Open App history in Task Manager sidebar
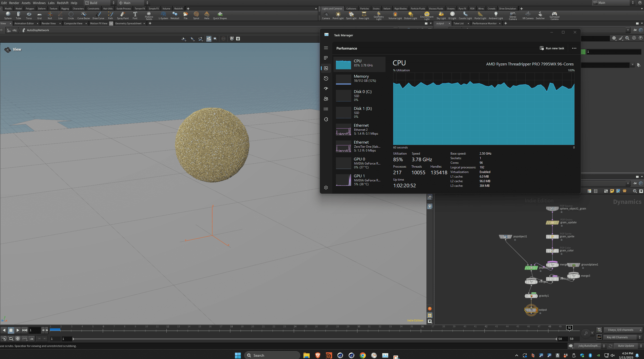 326,78
